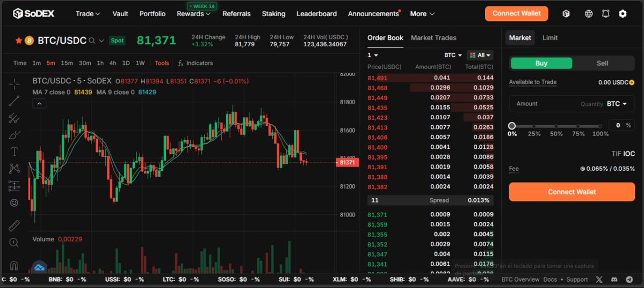Select the chart patterns tool
This screenshot has width=644, height=288.
15,169
